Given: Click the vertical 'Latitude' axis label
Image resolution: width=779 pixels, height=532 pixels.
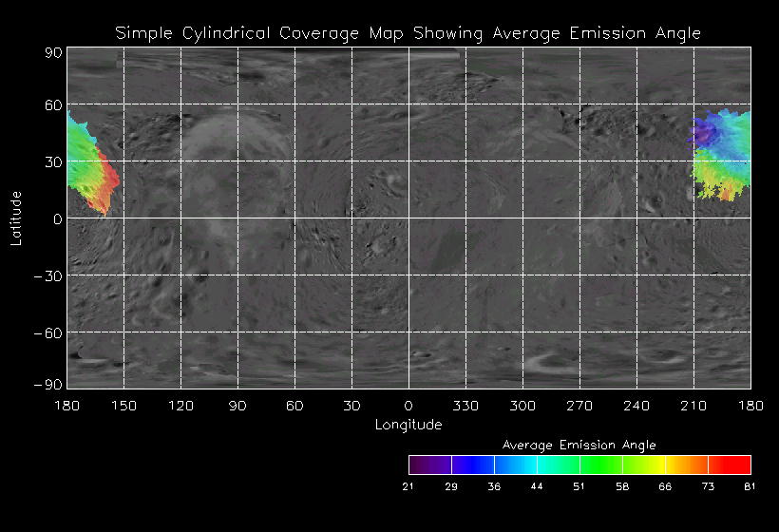Looking at the screenshot, I should [x=16, y=218].
